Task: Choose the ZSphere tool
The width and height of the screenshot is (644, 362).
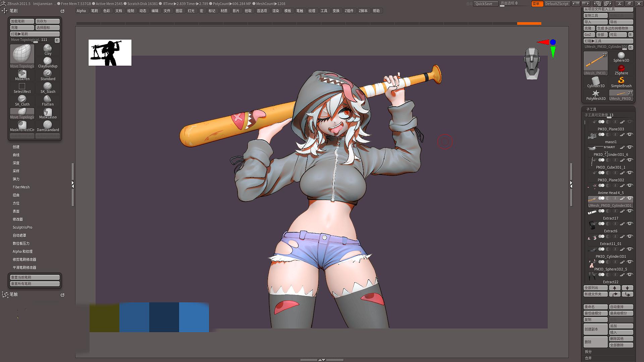Action: click(621, 70)
